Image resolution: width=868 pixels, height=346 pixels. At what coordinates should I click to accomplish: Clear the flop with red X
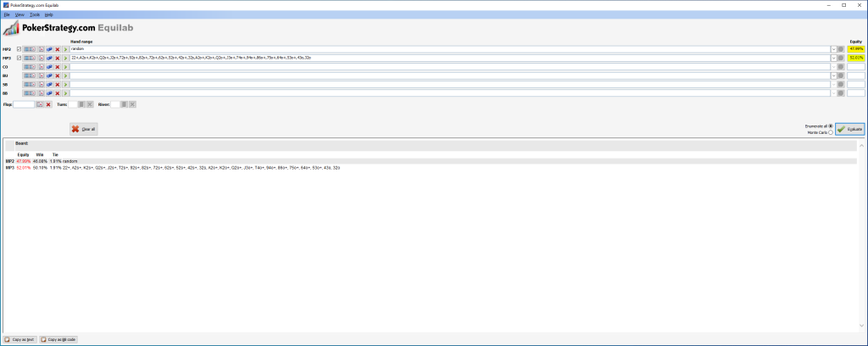(x=48, y=104)
